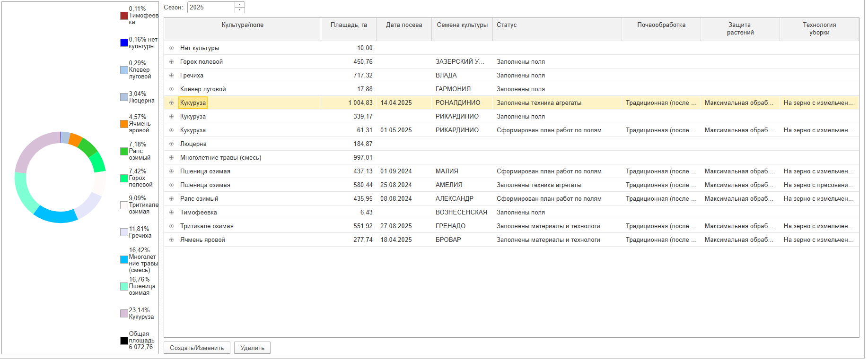868x359 pixels.
Task: Expand the Рапс озимый row
Action: click(172, 199)
